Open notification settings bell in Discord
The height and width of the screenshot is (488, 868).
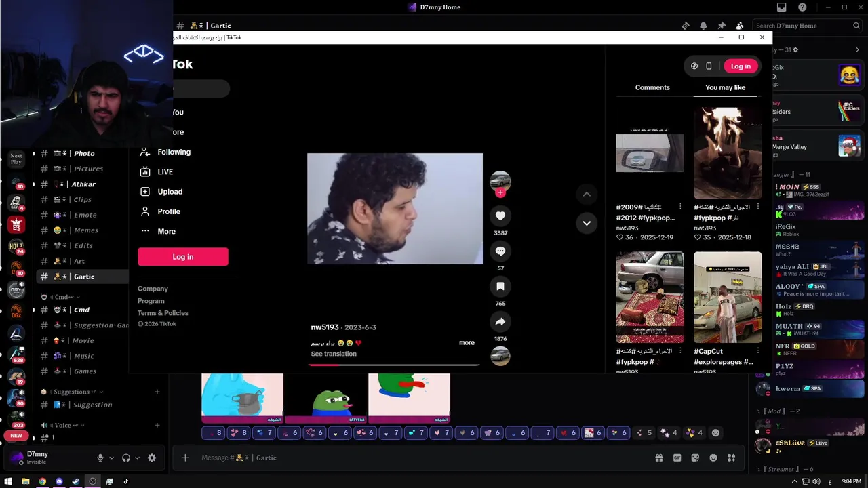703,26
